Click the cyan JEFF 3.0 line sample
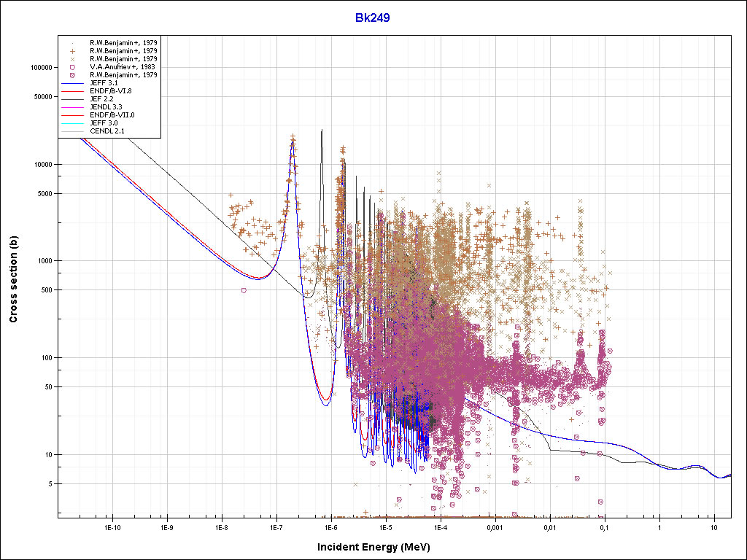Screen dimensions: 747x560 pyautogui.click(x=73, y=123)
